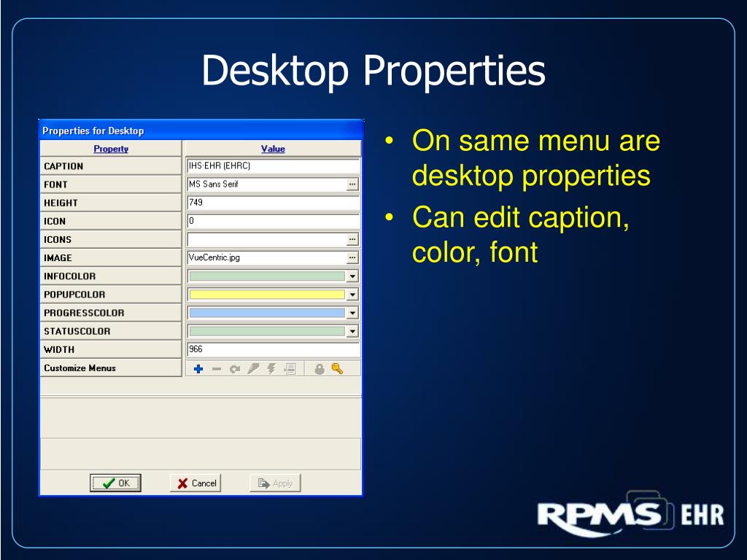Click the grayed Apply button
Image resolution: width=747 pixels, height=560 pixels.
click(x=275, y=483)
